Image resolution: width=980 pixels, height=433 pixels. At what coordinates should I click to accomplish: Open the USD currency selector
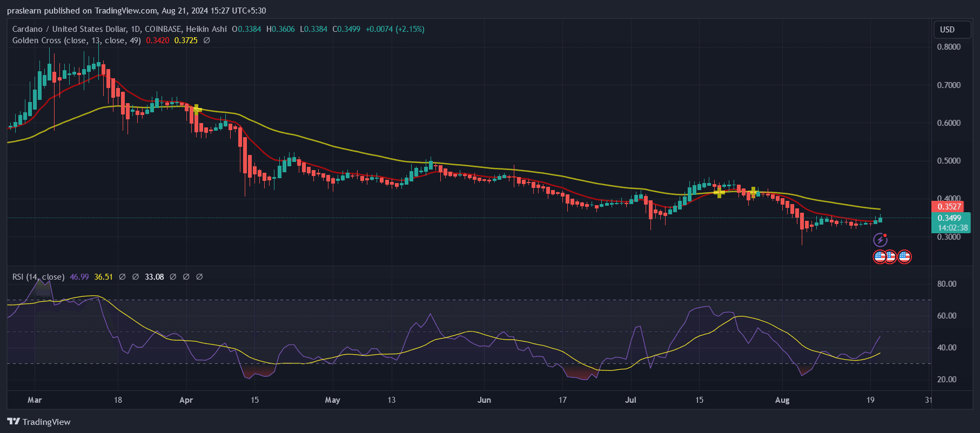pos(953,30)
